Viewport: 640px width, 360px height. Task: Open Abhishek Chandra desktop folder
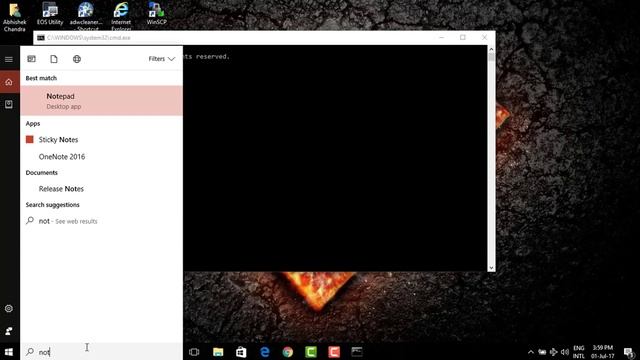[15, 17]
